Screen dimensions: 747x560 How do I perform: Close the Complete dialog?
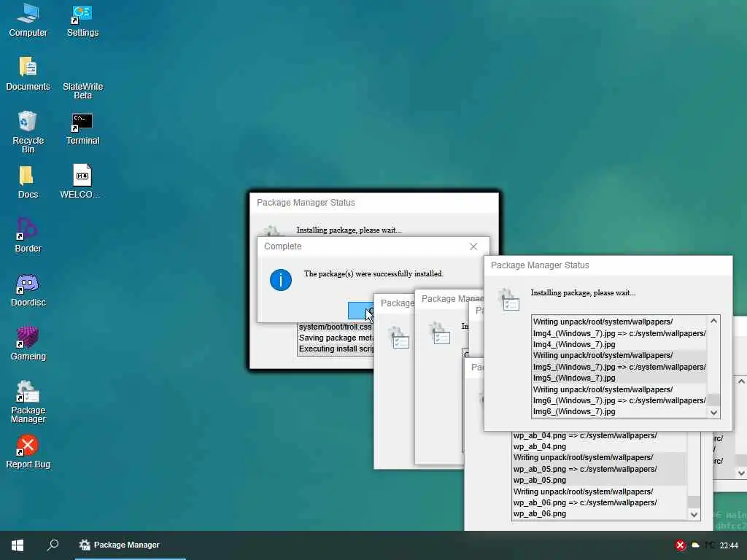pyautogui.click(x=473, y=246)
